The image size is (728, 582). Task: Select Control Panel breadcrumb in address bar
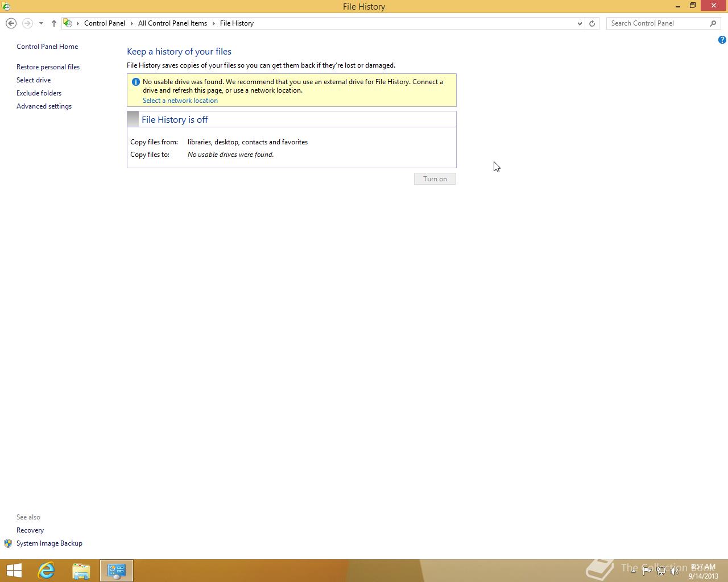pos(105,23)
